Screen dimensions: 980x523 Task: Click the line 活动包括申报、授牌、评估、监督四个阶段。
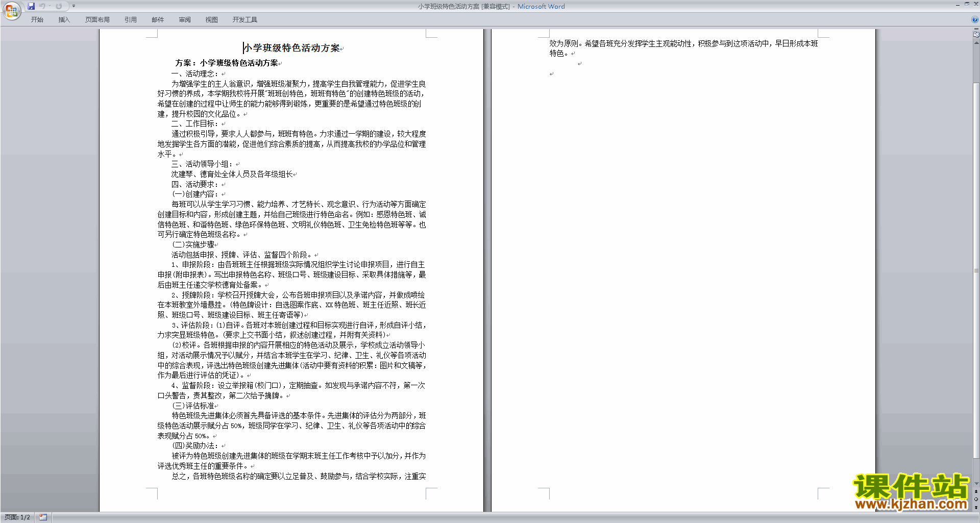242,255
